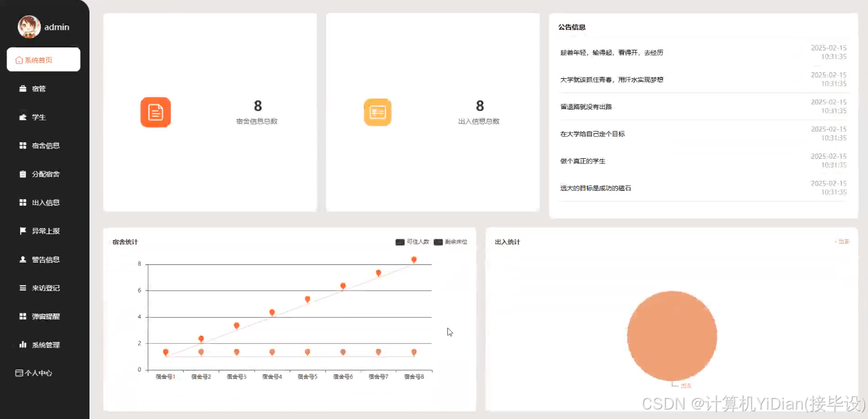868x419 pixels.
Task: Open announcement 大学就该抓住青春，用汗水实现梦想
Action: pos(612,79)
